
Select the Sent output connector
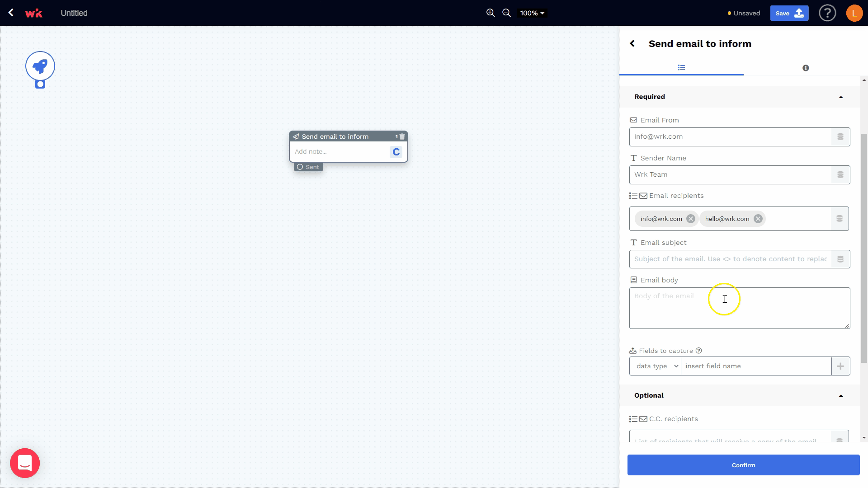(x=308, y=167)
